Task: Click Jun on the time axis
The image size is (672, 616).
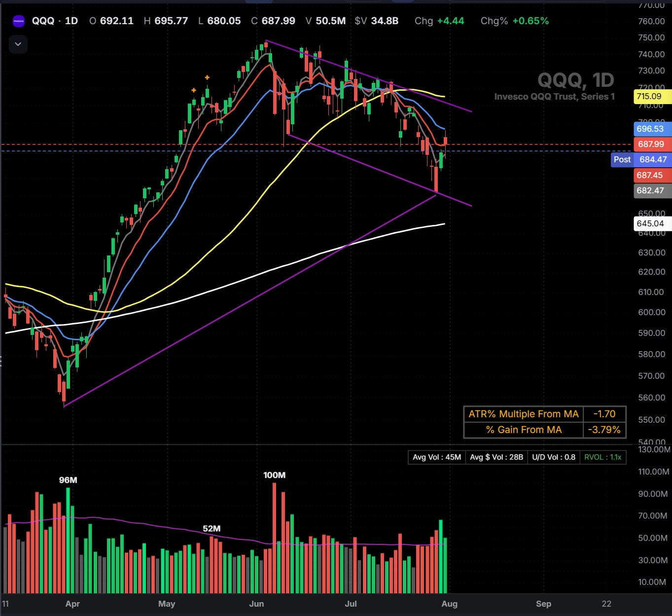Action: [256, 604]
